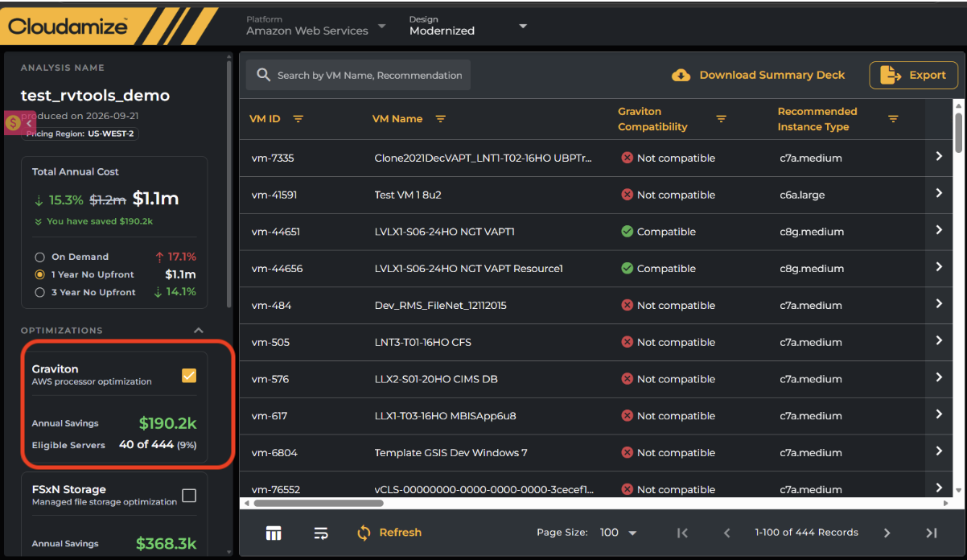Jump to the last page

click(932, 533)
